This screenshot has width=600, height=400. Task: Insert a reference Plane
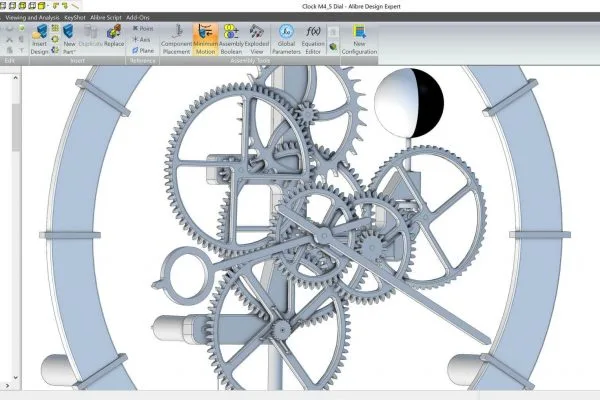click(x=143, y=51)
